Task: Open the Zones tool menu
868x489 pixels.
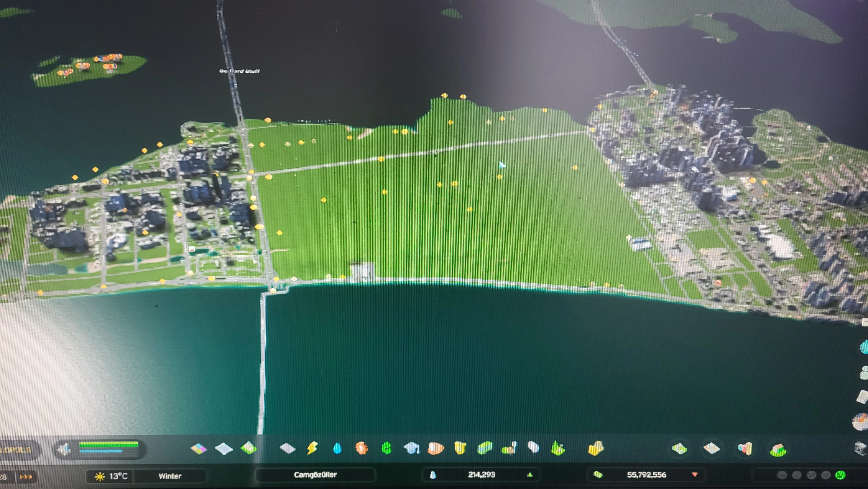Action: pyautogui.click(x=199, y=449)
